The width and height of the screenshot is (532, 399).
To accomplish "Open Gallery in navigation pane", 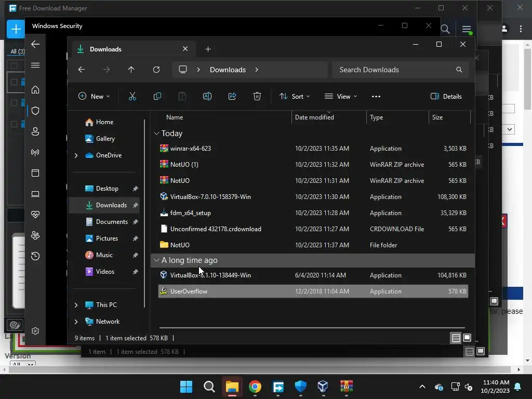I will (x=105, y=139).
